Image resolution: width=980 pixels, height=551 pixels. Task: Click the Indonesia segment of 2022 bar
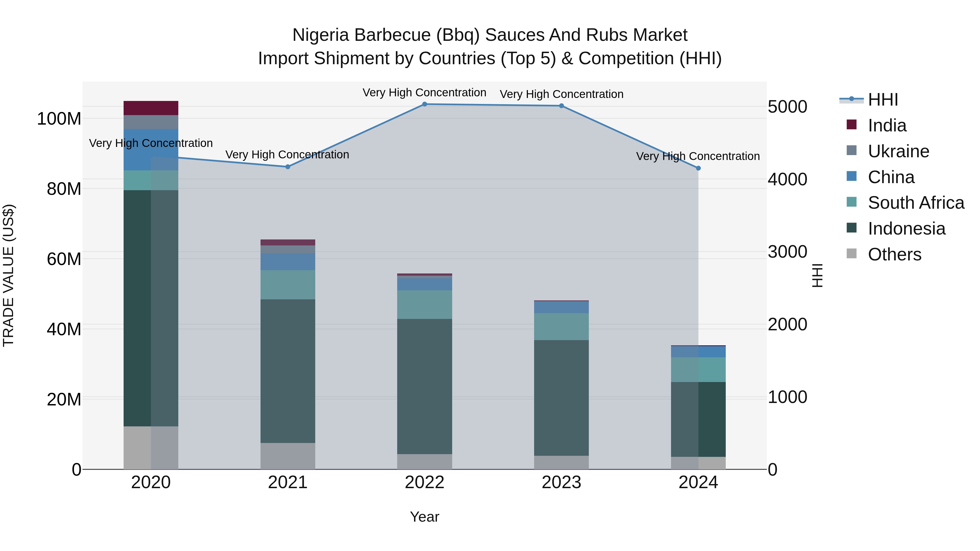tap(425, 386)
